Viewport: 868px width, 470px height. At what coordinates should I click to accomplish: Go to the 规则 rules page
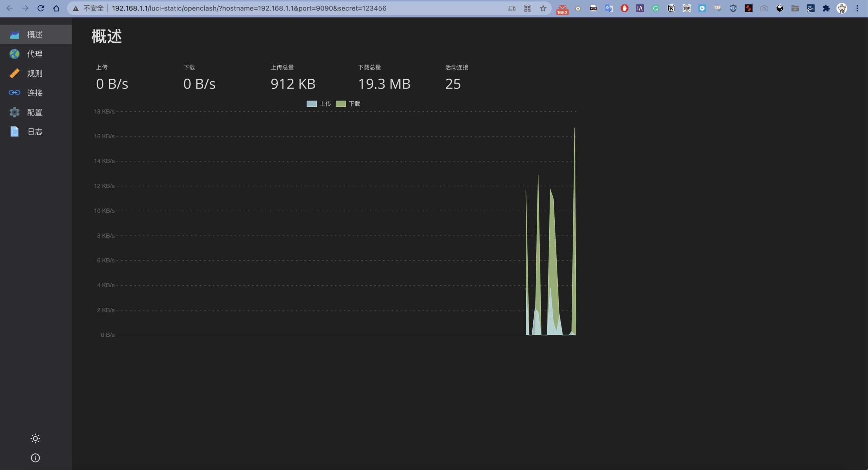(35, 73)
